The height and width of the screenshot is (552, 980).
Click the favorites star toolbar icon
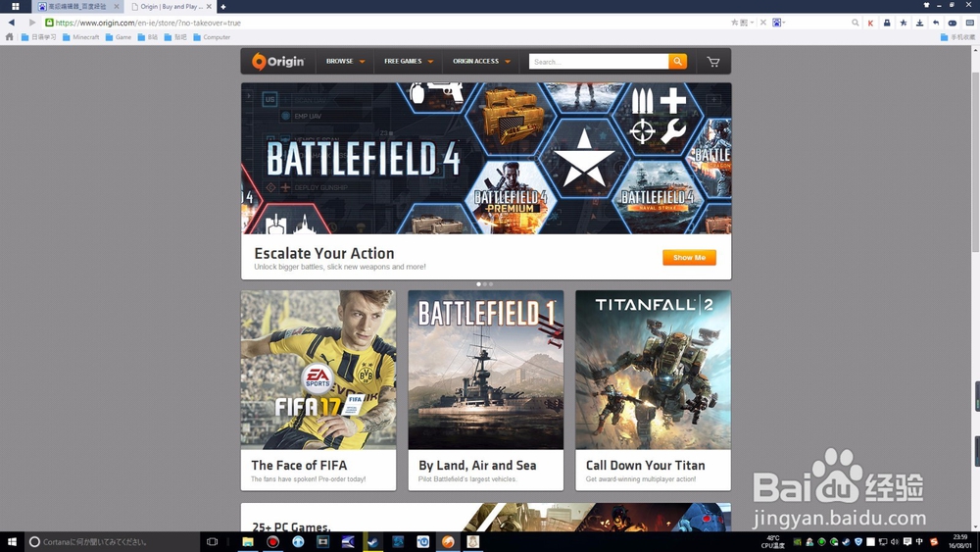[x=904, y=23]
